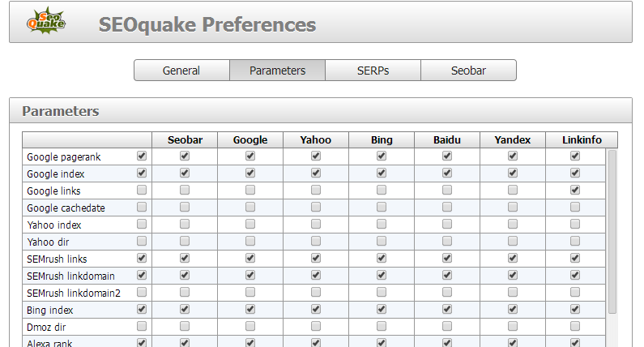
Task: Check Yahoo index for Bing column
Action: (382, 225)
